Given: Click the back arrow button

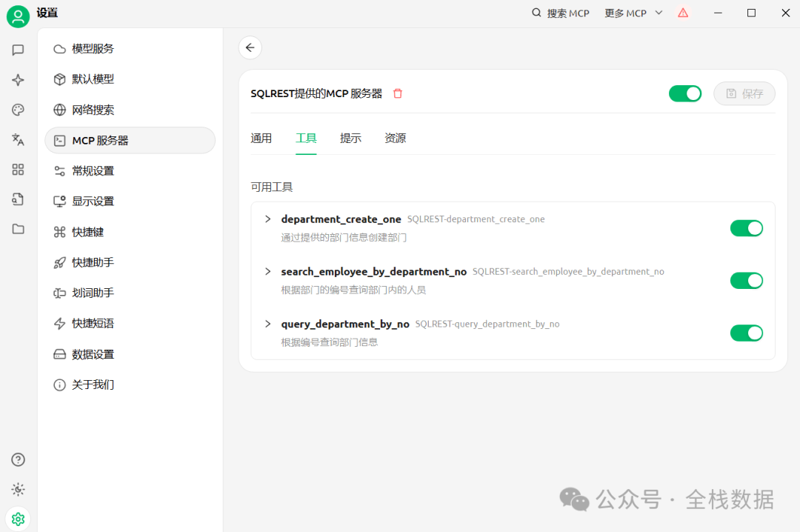Looking at the screenshot, I should point(250,47).
